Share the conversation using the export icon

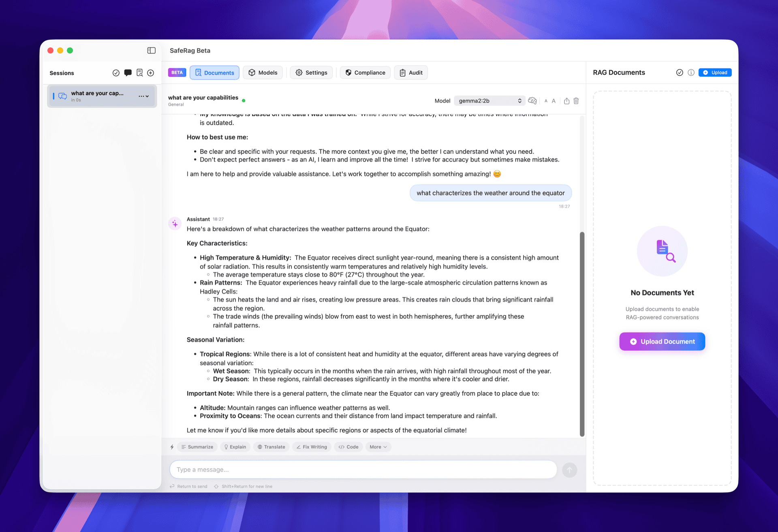566,101
